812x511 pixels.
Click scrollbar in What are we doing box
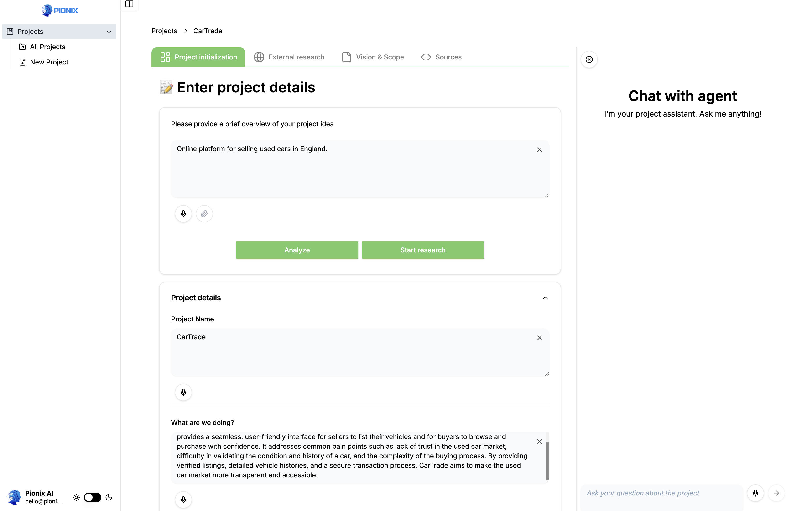(x=547, y=461)
